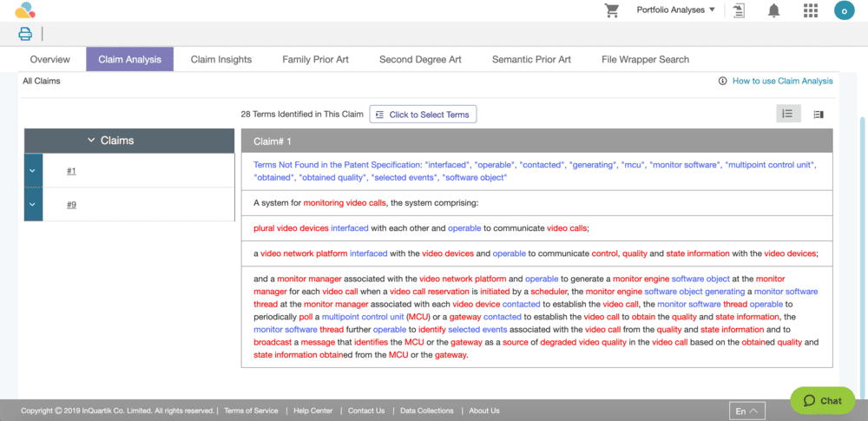Switch to the Overview tab
The height and width of the screenshot is (421, 868).
pyautogui.click(x=49, y=59)
